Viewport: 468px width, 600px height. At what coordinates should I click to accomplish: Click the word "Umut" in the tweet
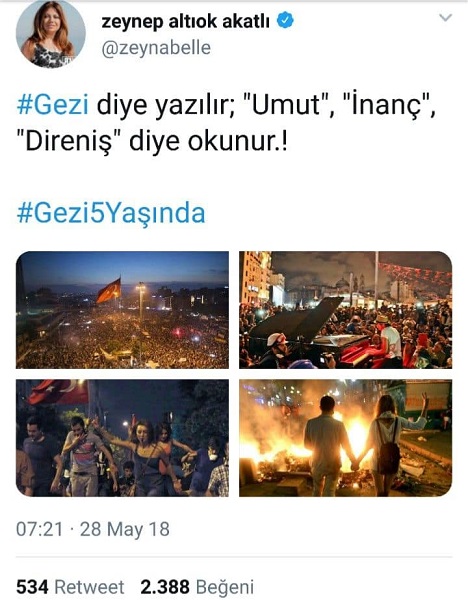286,105
